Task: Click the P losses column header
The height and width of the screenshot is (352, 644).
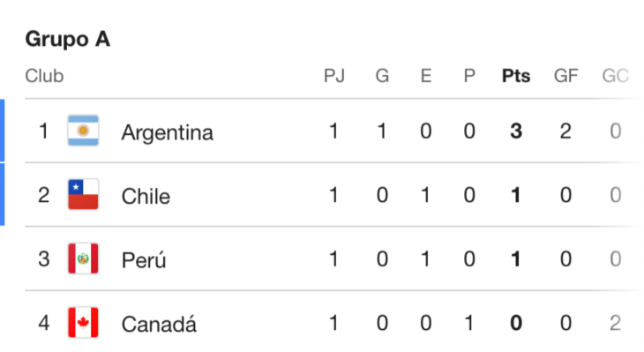Action: click(x=469, y=76)
